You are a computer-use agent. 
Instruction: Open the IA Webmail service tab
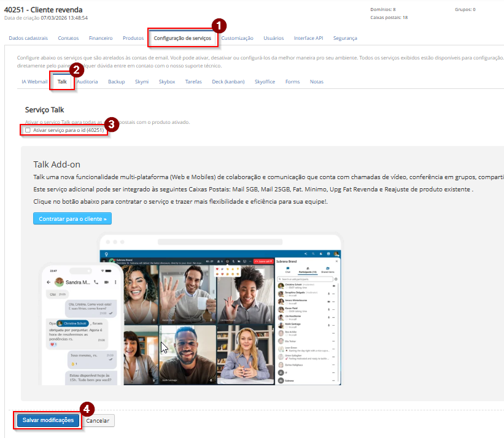click(x=34, y=82)
